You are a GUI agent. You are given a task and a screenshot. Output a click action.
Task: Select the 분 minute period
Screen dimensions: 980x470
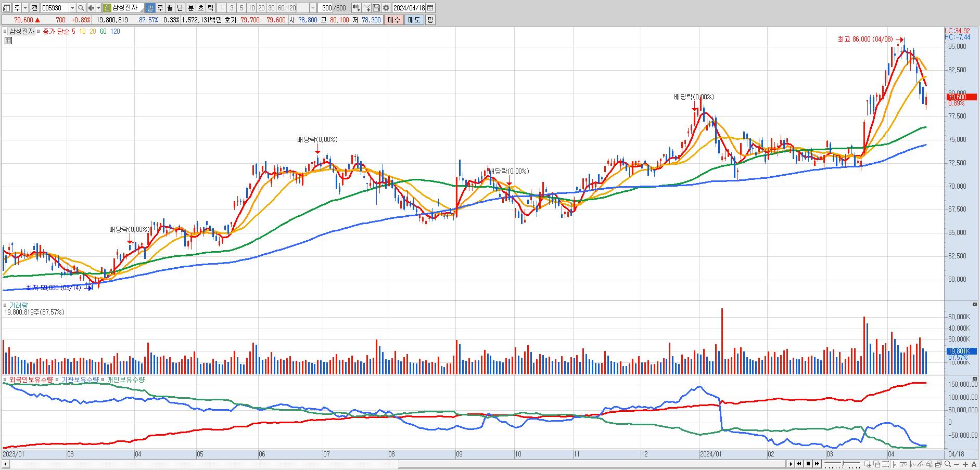pos(190,8)
